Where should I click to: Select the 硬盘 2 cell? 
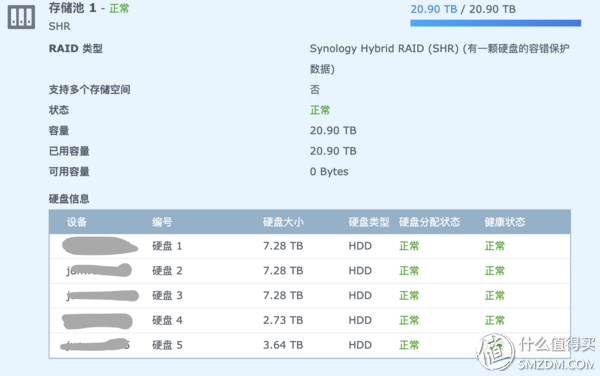pos(167,271)
